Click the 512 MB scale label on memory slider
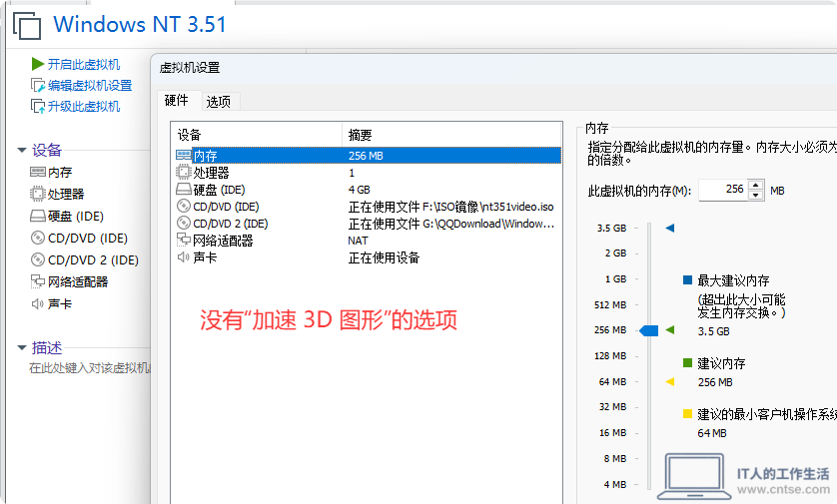 [610, 305]
